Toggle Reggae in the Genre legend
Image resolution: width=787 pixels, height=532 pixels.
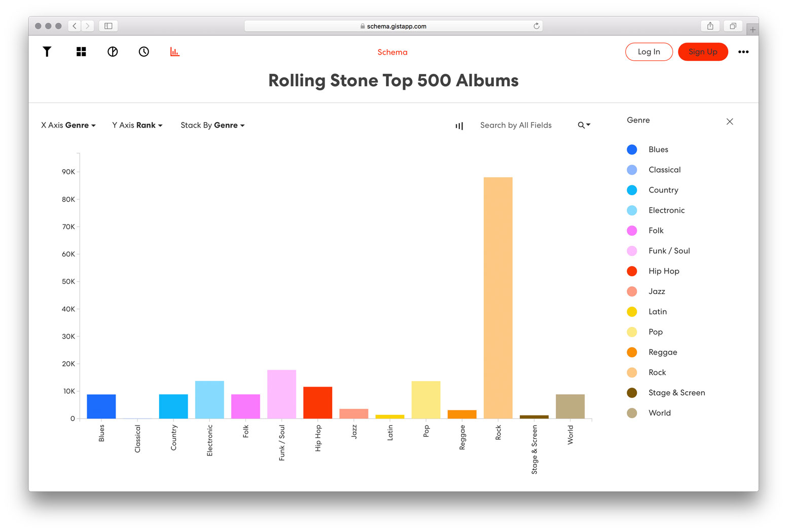[x=652, y=352]
